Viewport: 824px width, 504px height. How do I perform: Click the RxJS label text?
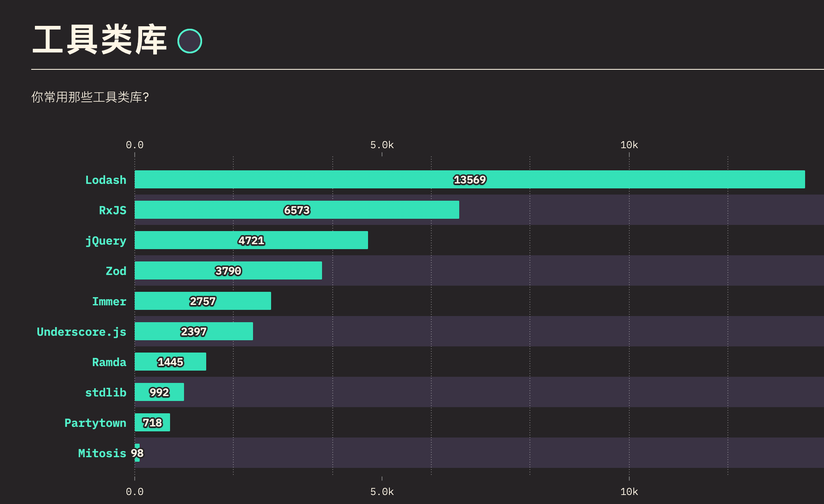point(113,210)
